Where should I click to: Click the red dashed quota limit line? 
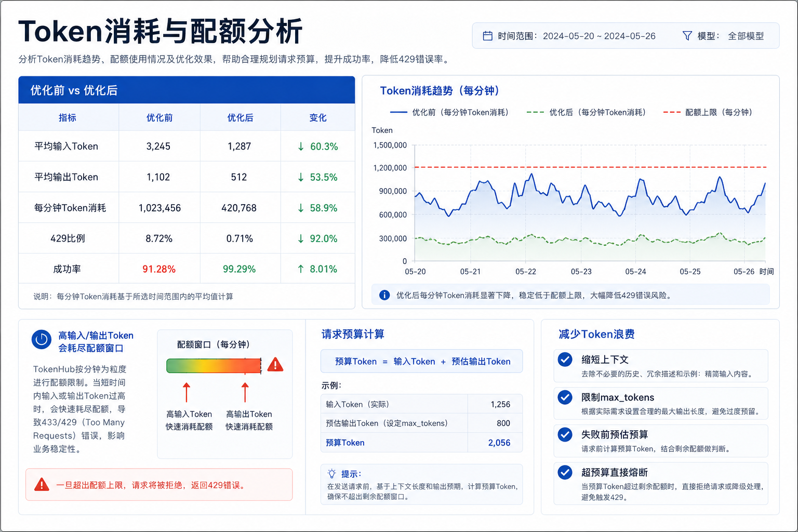(x=590, y=167)
